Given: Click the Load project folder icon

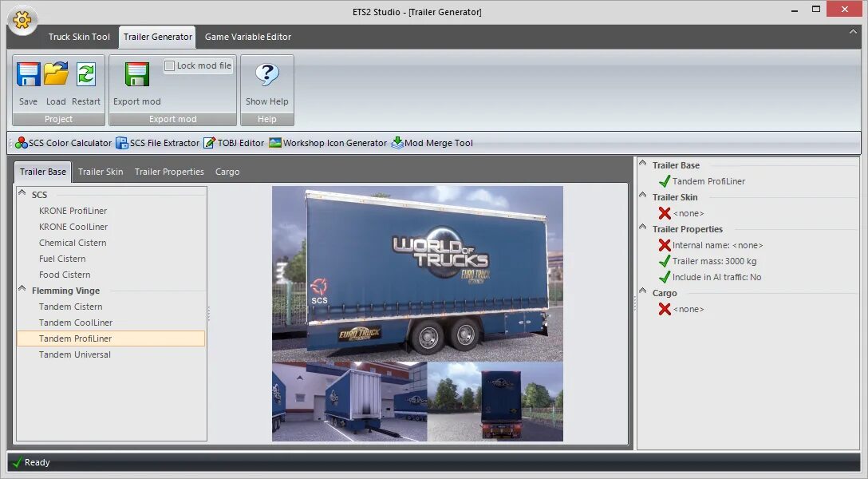Looking at the screenshot, I should point(56,73).
